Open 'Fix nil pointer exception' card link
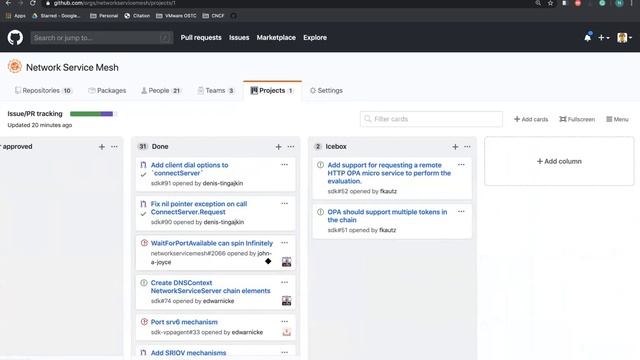Image resolution: width=640 pixels, height=360 pixels. (199, 208)
